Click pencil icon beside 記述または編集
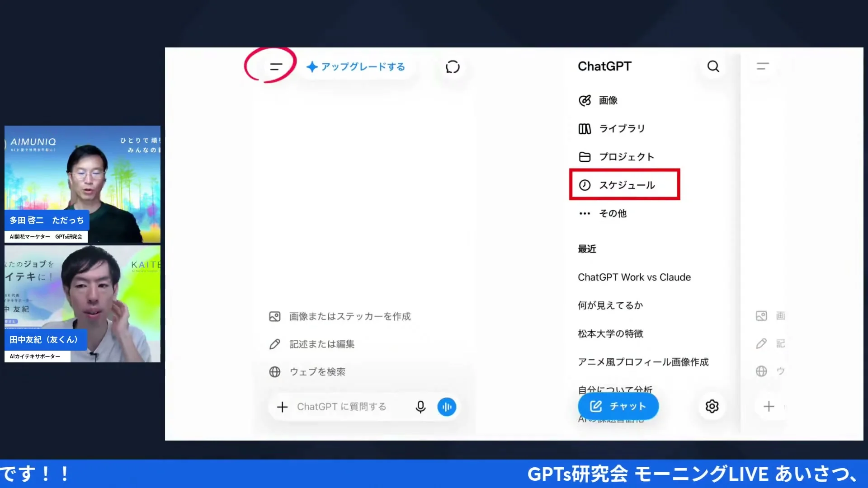Screen dimensions: 868x488 [274, 344]
